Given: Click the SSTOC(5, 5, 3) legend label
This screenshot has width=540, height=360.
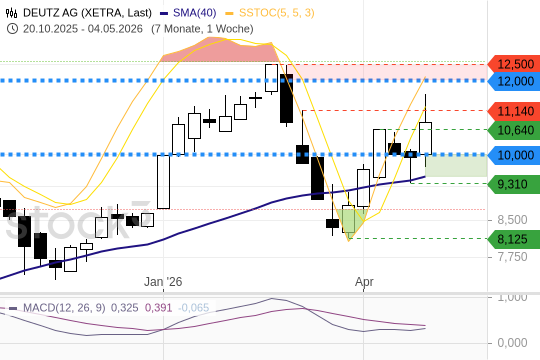Looking at the screenshot, I should pyautogui.click(x=277, y=13).
